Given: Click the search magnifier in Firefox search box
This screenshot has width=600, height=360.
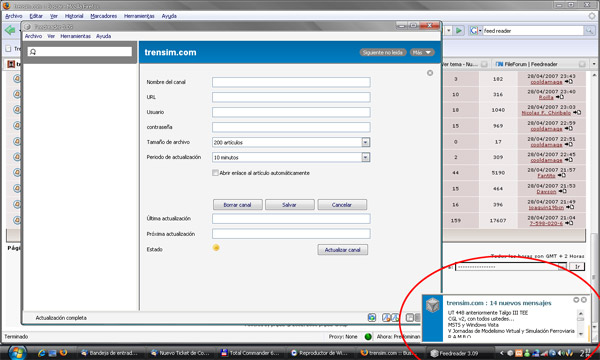Looking at the screenshot, I should pos(589,31).
